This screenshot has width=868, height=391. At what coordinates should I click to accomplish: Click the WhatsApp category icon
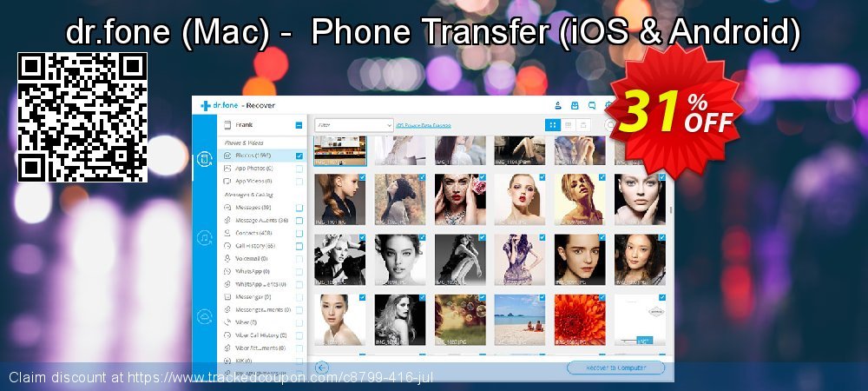227,271
